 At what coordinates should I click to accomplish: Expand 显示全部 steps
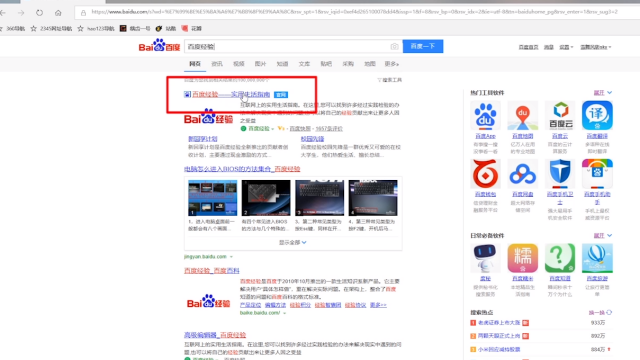(x=293, y=242)
